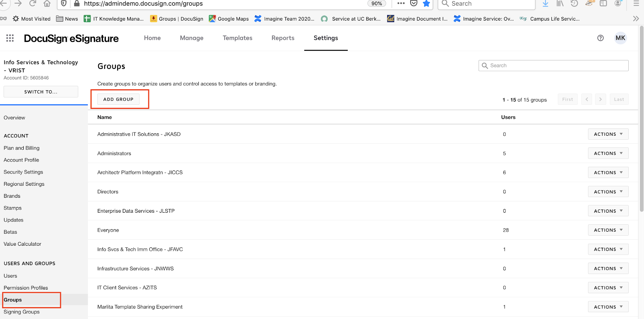Switch to the Manage tab

coord(192,38)
